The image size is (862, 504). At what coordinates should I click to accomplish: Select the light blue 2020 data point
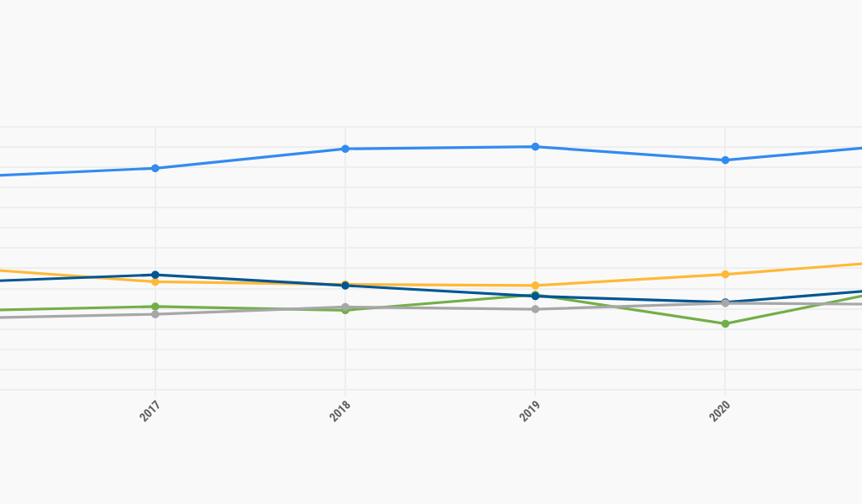725,160
